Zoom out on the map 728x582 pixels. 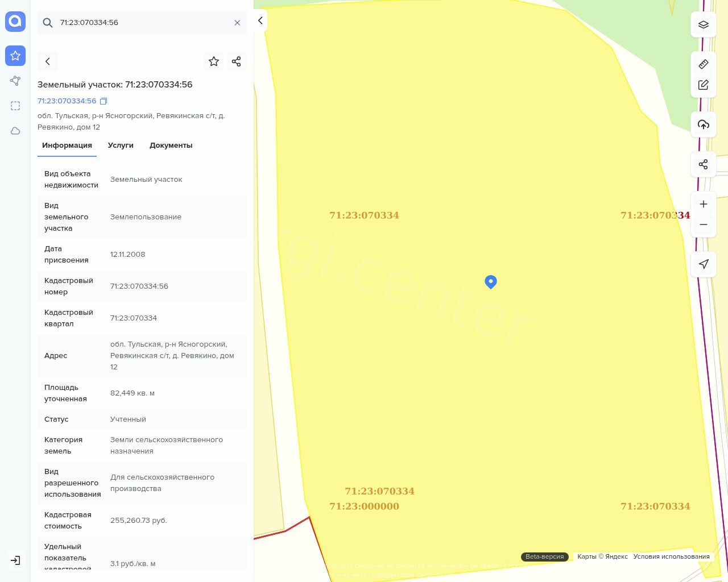704,225
